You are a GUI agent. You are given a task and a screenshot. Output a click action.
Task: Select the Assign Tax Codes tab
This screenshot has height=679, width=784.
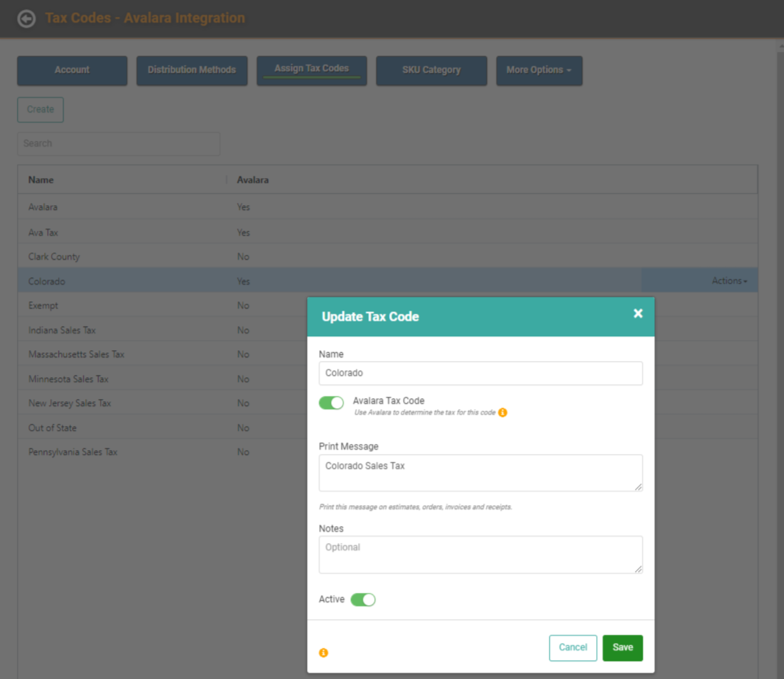[x=312, y=70]
